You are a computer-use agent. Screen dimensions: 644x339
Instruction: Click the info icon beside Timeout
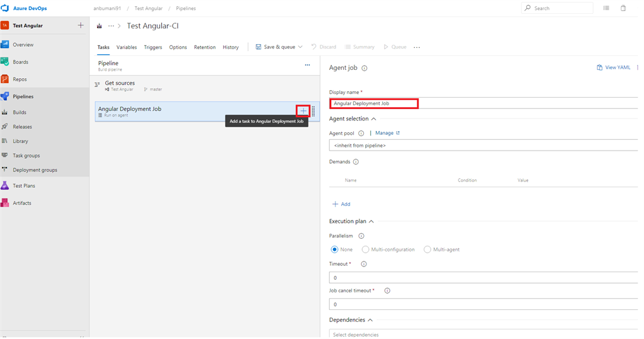364,264
